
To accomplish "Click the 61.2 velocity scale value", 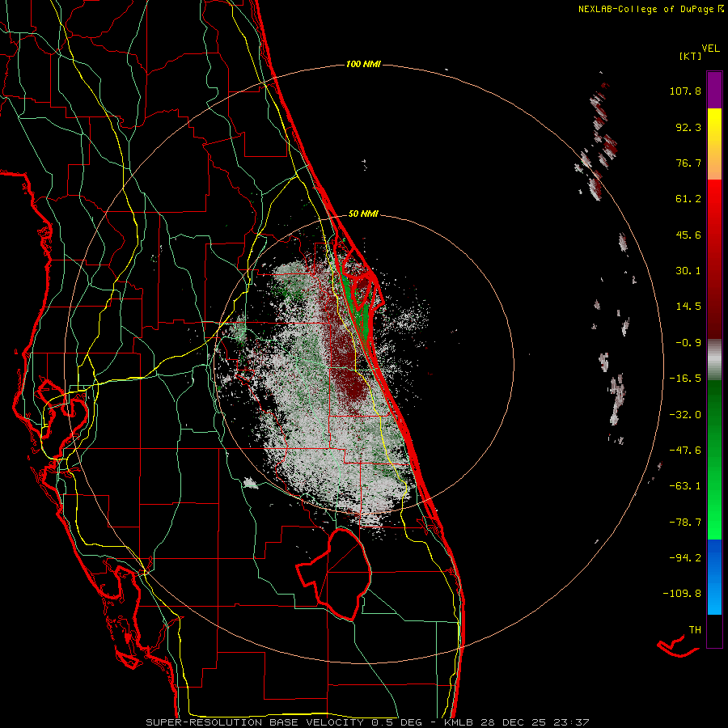I will click(688, 199).
